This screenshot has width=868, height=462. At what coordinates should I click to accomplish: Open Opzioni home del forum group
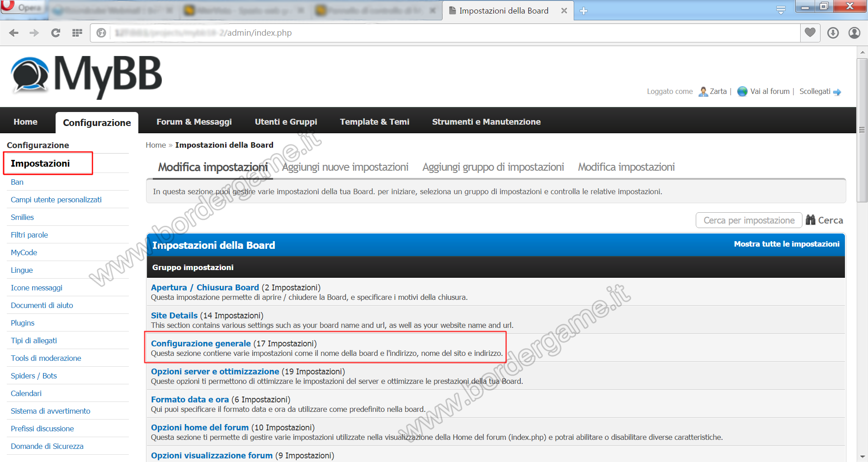[200, 427]
